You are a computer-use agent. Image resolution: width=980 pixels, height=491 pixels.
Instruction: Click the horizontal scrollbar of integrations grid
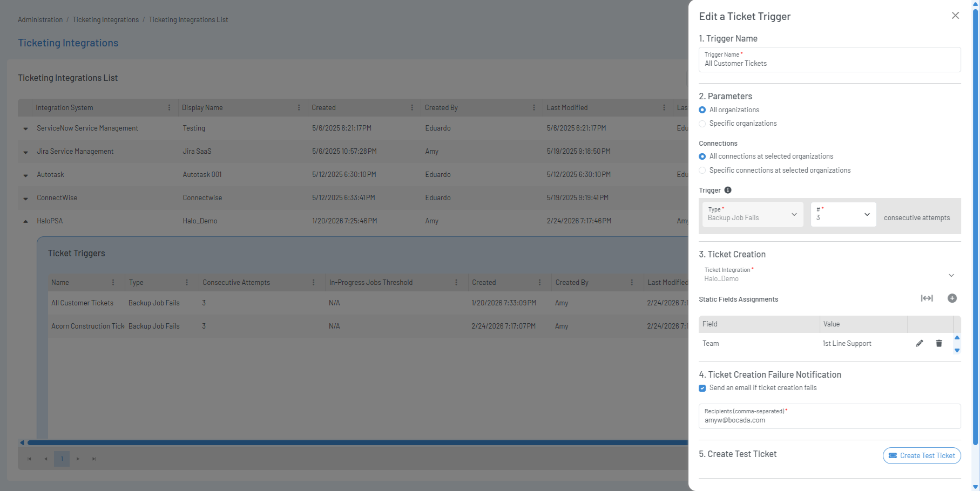[x=356, y=442]
